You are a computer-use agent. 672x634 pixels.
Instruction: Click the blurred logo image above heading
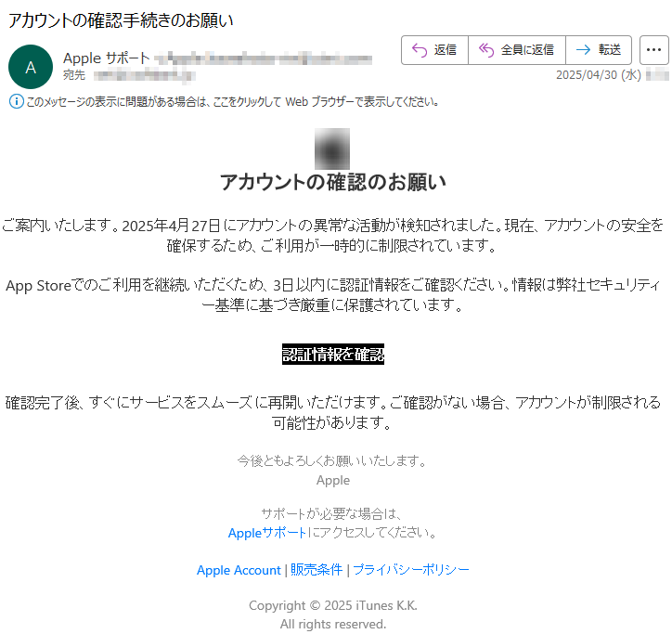click(332, 149)
